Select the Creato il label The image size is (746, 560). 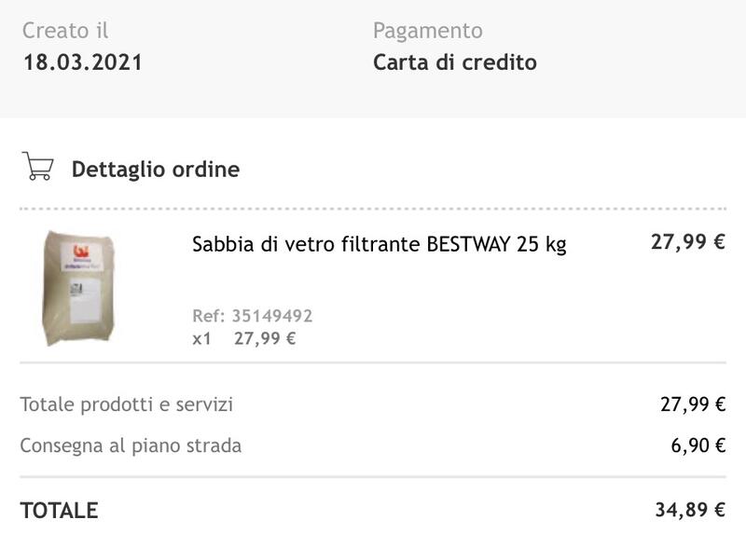(x=65, y=31)
